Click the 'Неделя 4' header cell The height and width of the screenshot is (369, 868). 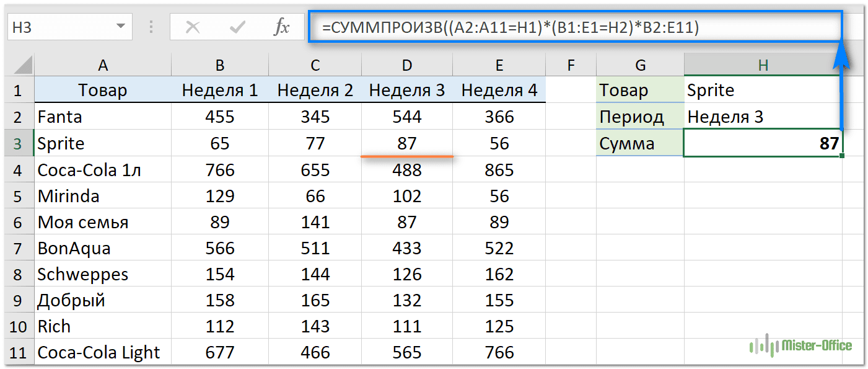499,90
